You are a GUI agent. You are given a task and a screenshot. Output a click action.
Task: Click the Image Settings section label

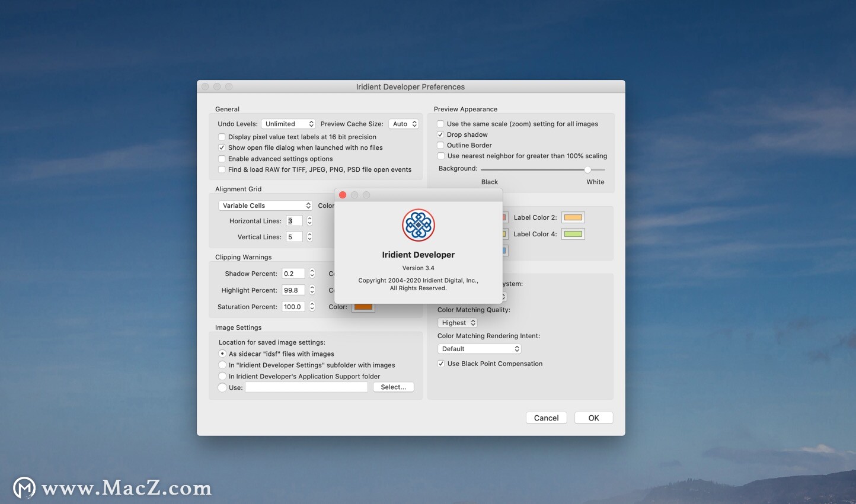click(x=238, y=328)
